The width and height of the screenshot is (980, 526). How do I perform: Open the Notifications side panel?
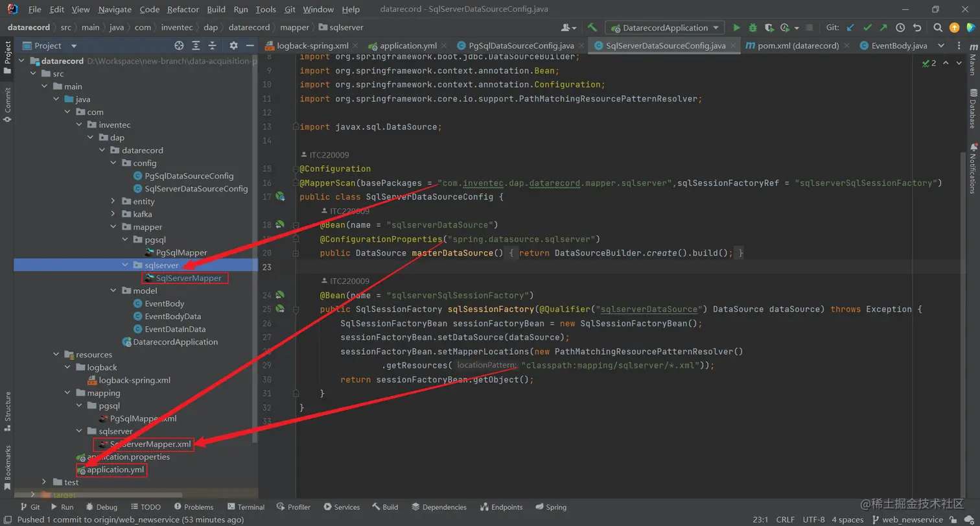click(x=972, y=169)
